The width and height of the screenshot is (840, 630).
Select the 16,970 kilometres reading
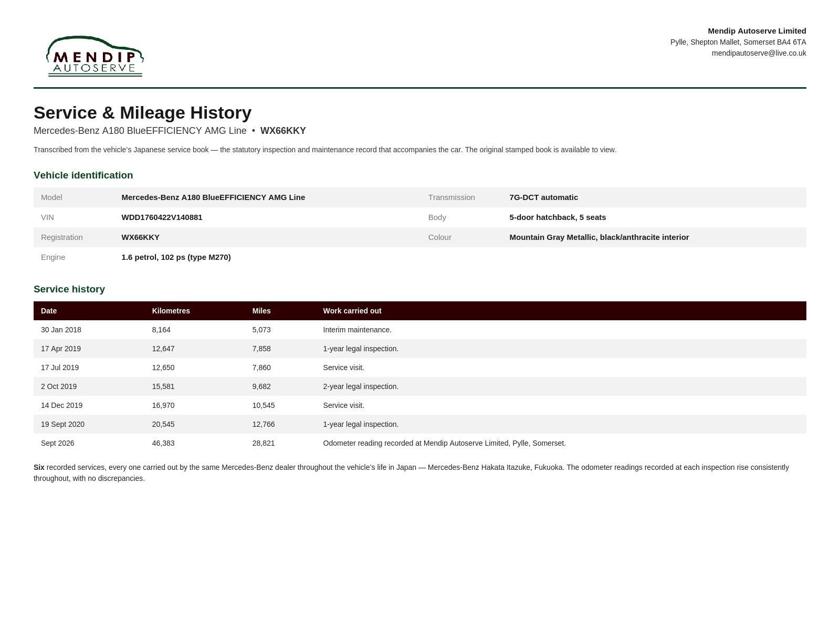point(163,405)
